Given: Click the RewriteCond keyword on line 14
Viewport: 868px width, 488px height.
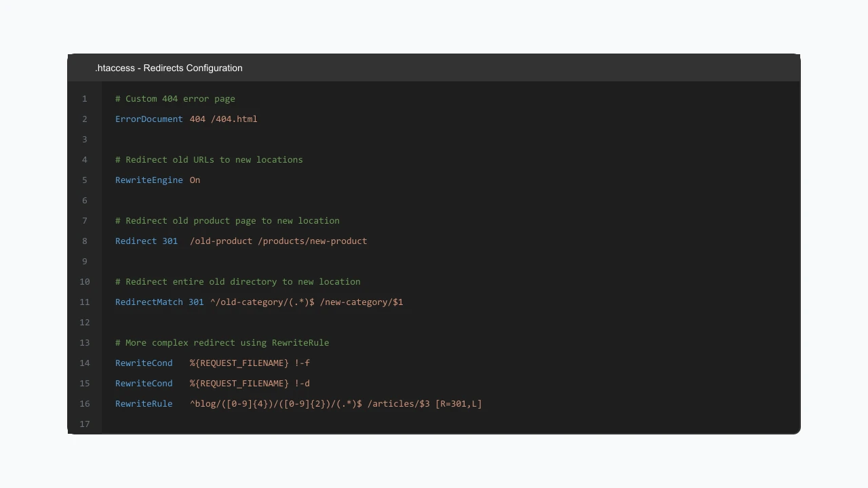Looking at the screenshot, I should 144,363.
